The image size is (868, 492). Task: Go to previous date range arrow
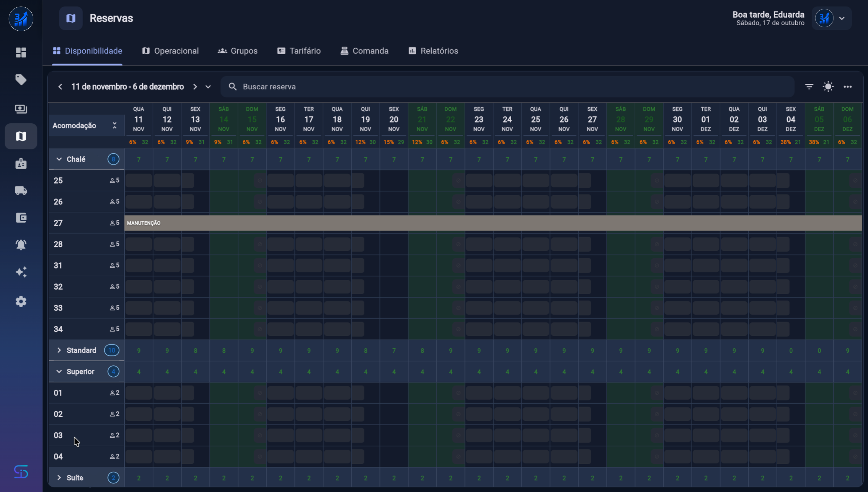[x=60, y=87]
